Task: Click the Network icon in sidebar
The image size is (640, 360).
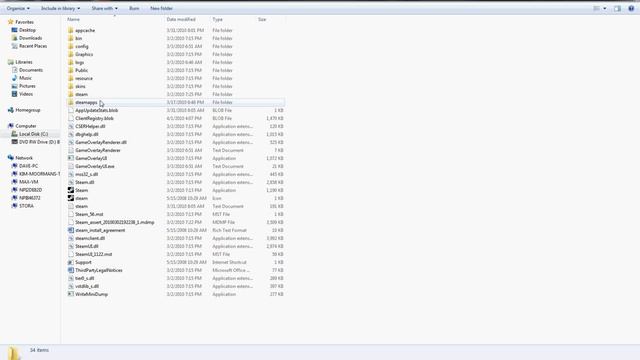Action: point(11,158)
